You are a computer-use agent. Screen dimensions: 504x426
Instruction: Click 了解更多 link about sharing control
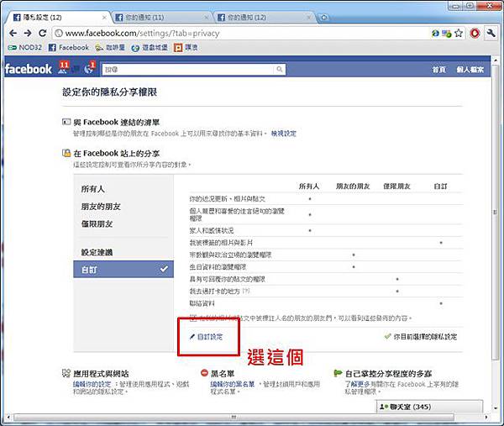pos(358,384)
